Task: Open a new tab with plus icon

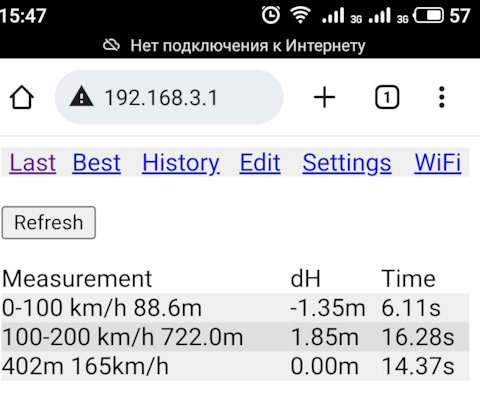Action: coord(324,97)
